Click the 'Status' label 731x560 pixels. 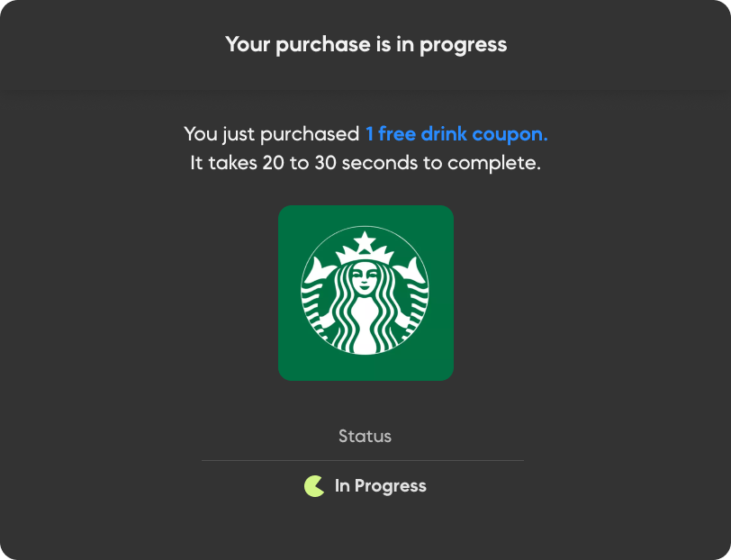pos(365,437)
